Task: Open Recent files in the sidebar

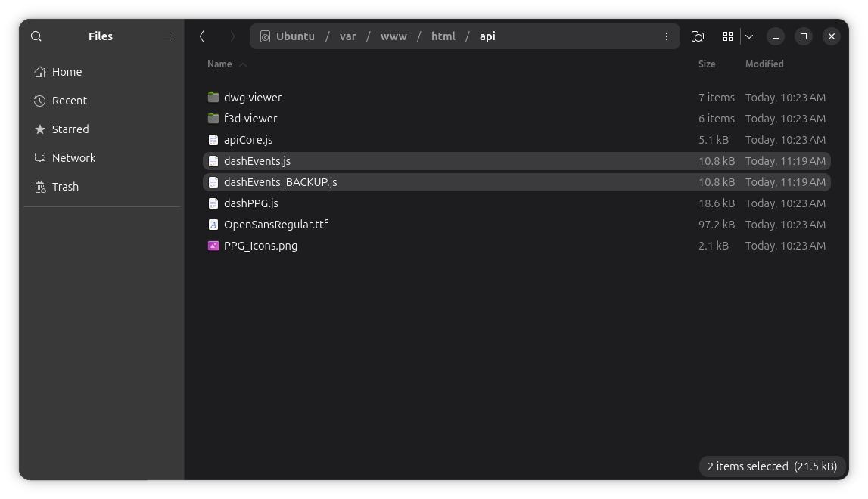Action: click(x=69, y=101)
